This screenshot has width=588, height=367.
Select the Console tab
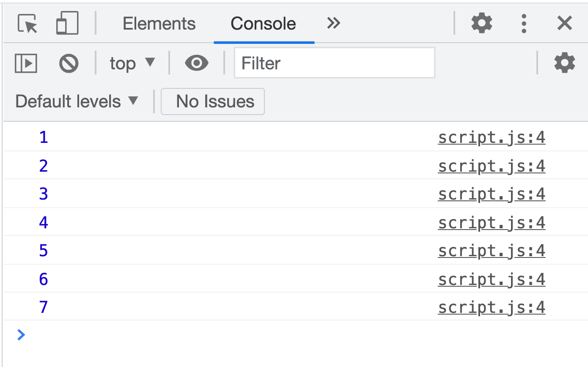tap(263, 23)
